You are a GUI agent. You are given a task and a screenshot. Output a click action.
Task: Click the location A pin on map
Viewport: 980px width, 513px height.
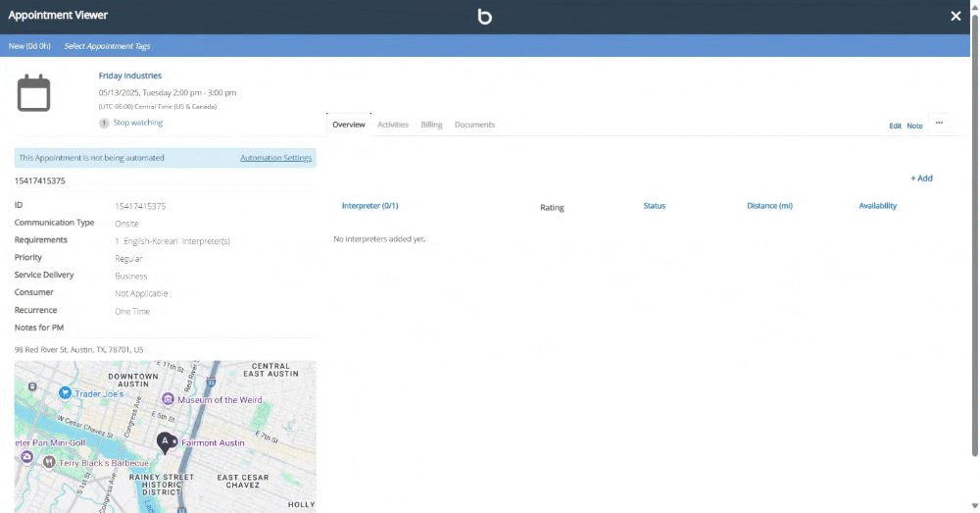coord(165,443)
